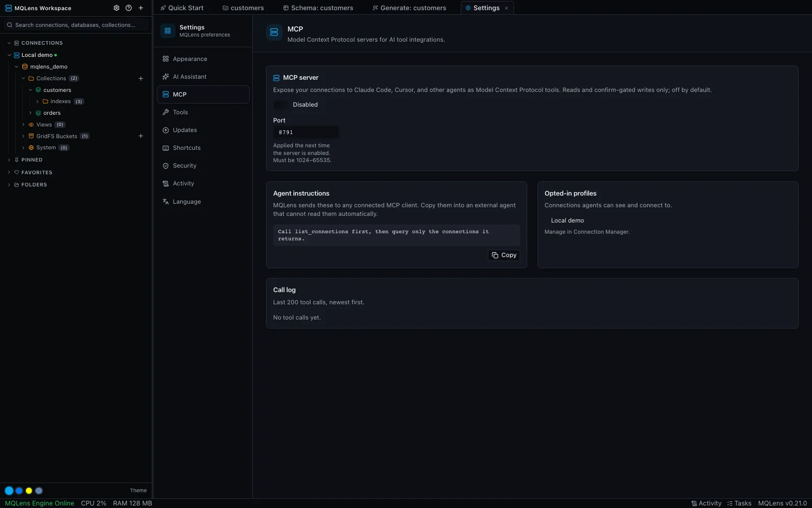Click the search magnifier icon
Screen dimensions: 812x508
point(10,25)
